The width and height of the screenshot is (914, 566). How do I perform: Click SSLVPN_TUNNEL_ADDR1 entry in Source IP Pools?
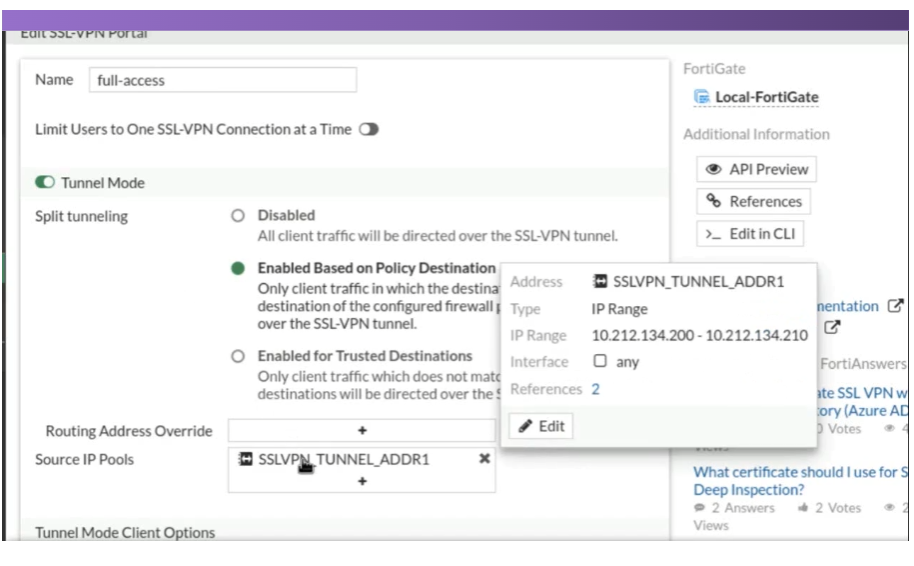tap(343, 459)
